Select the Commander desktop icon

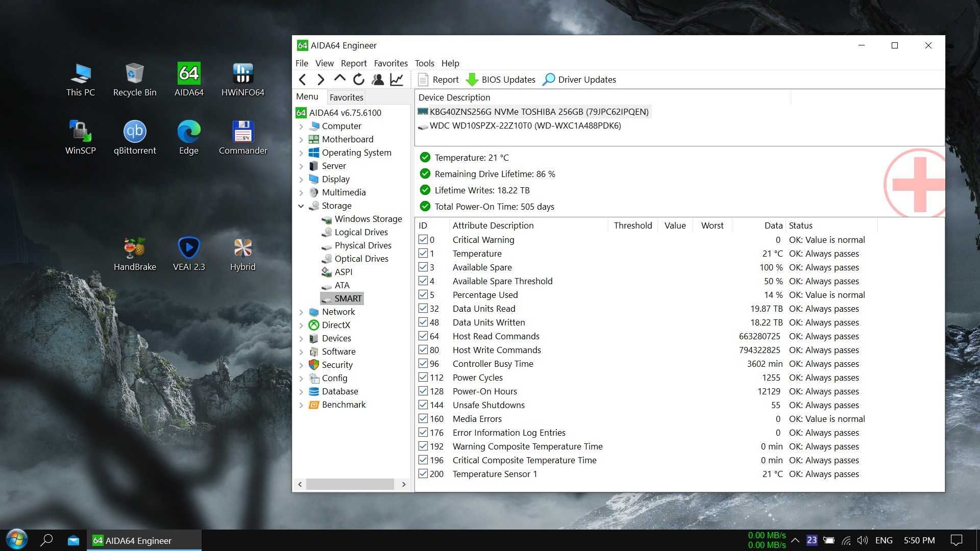[x=243, y=138]
